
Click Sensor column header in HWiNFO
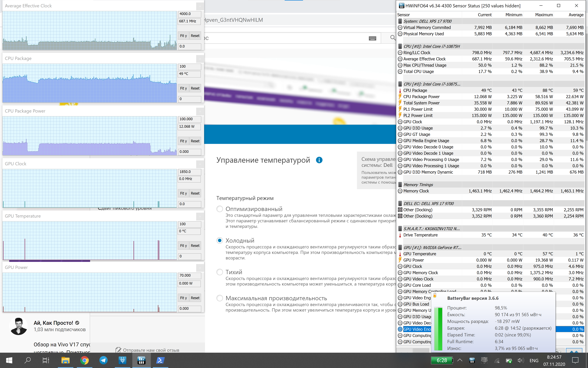pyautogui.click(x=403, y=15)
